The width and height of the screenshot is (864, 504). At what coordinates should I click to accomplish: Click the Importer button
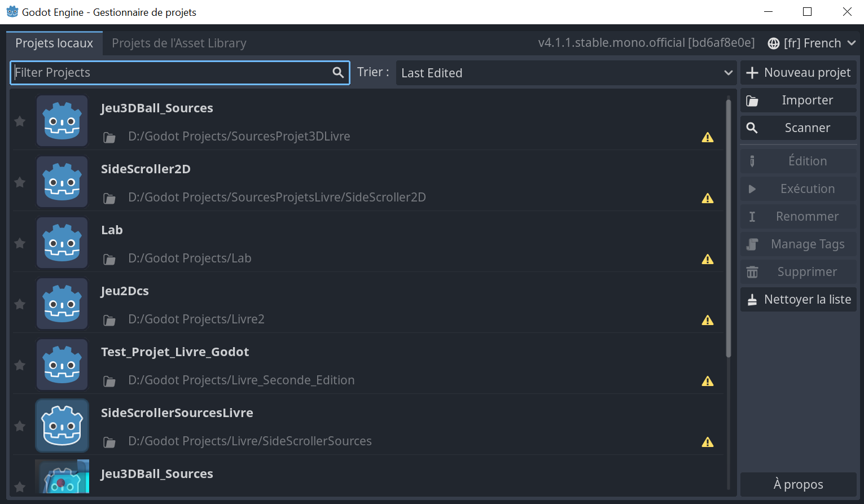coord(798,100)
